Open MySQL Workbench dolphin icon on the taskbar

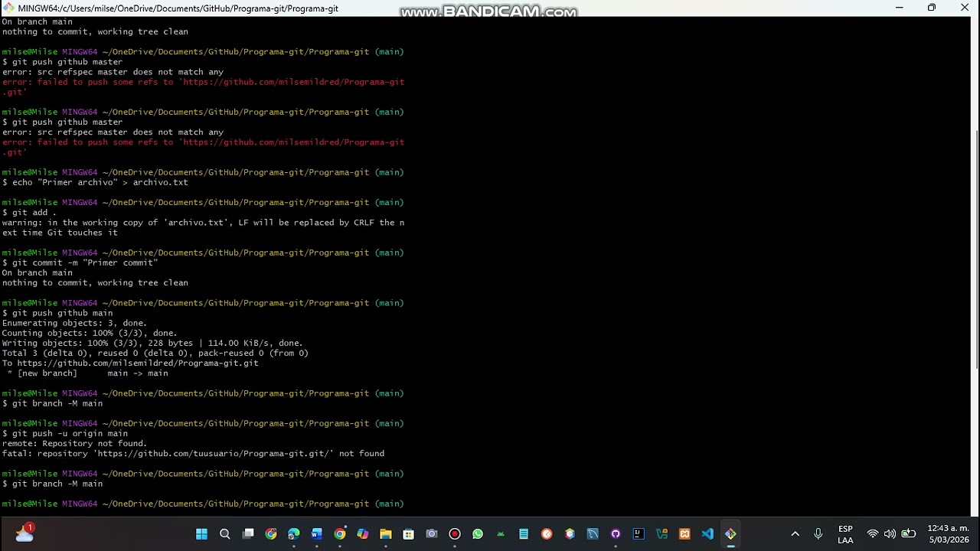593,534
